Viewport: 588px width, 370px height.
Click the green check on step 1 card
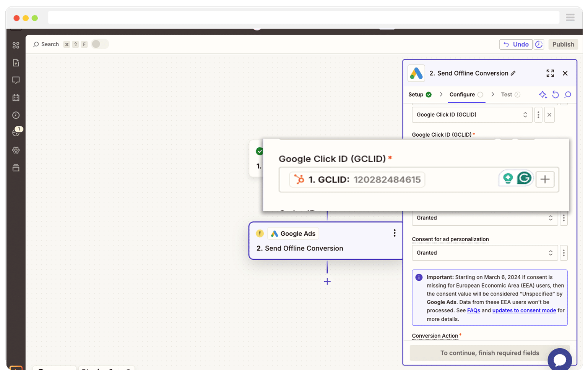[260, 151]
